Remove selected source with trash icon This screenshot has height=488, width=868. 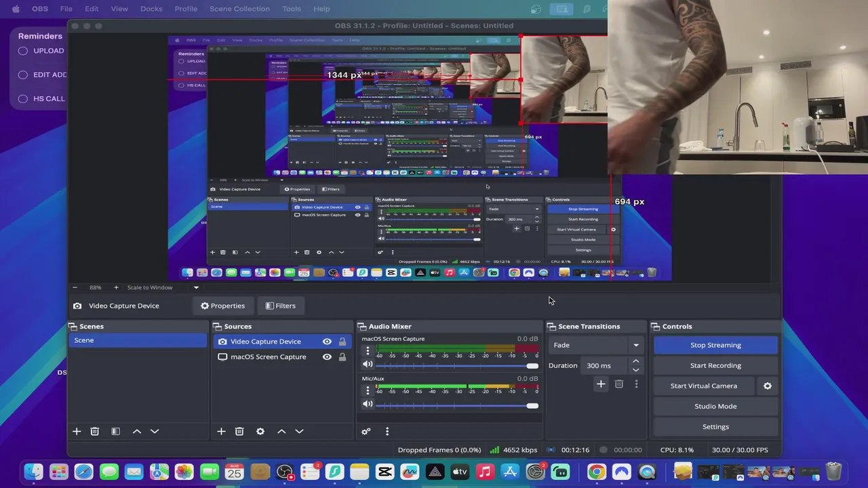pyautogui.click(x=239, y=431)
